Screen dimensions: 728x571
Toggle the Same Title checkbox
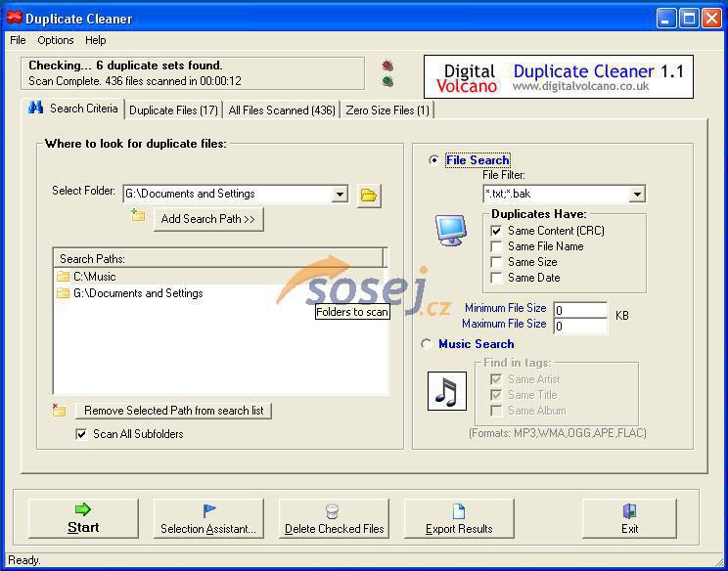[496, 395]
